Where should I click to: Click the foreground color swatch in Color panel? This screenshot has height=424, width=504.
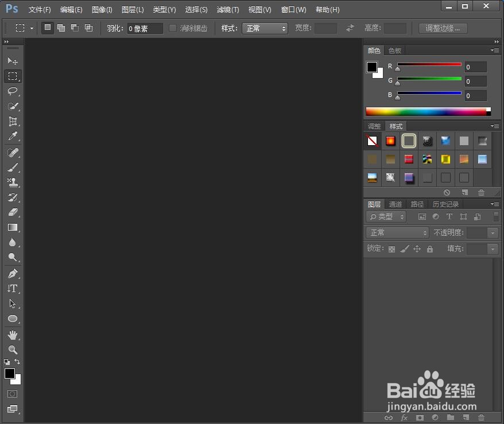[372, 67]
